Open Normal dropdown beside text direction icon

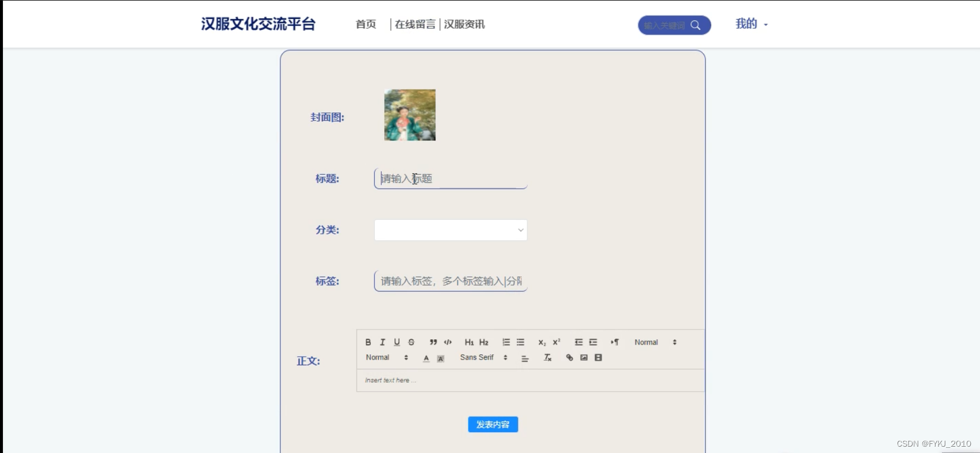point(655,342)
